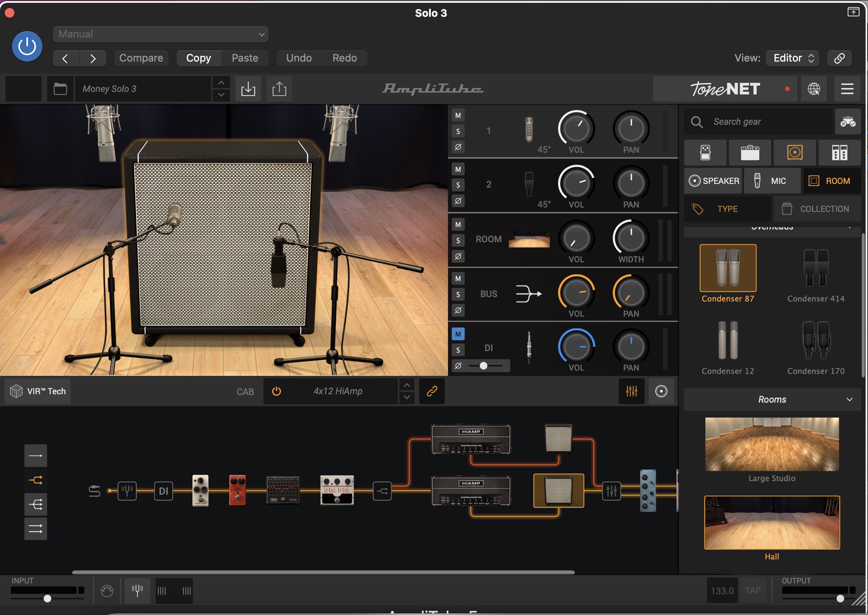
Task: Open the preset browser folder icon
Action: pos(60,89)
